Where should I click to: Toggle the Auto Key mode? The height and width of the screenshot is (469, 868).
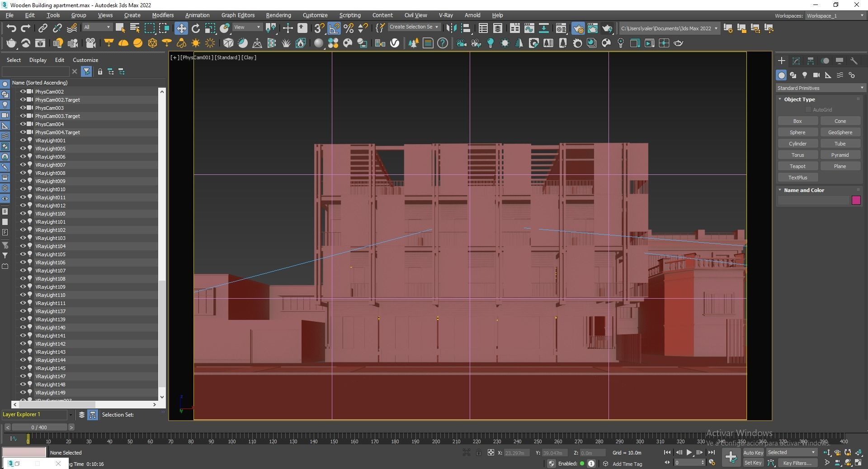753,452
